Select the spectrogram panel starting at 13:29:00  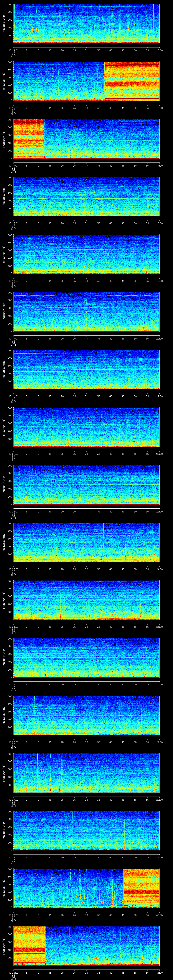coord(86,888)
